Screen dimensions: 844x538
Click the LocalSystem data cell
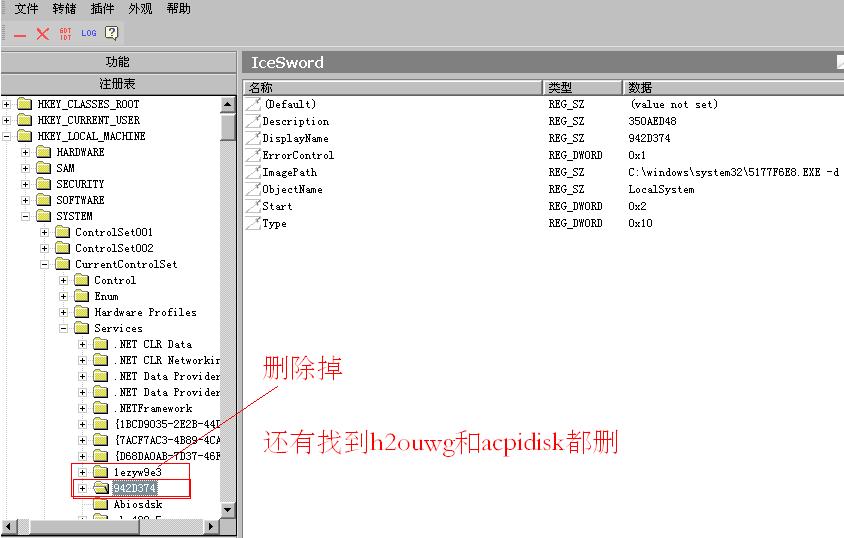(661, 189)
